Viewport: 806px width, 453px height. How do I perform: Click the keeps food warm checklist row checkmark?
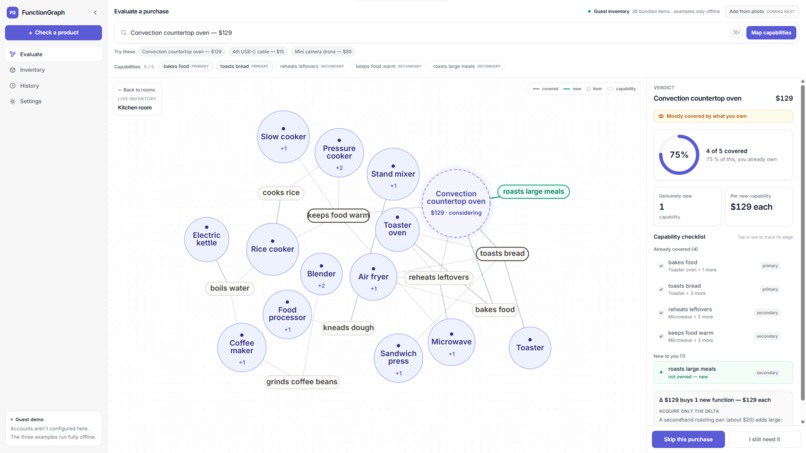pos(661,337)
